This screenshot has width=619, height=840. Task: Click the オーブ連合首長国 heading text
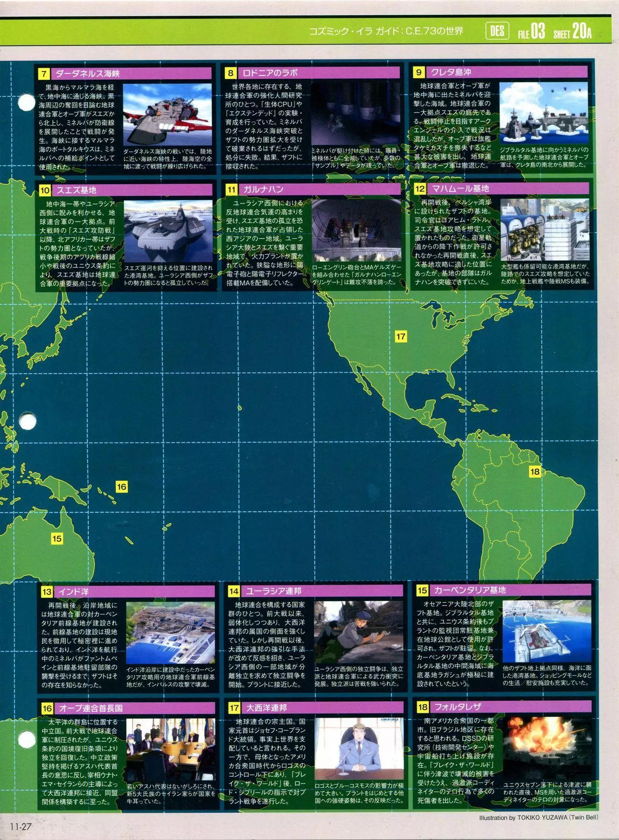(x=90, y=709)
